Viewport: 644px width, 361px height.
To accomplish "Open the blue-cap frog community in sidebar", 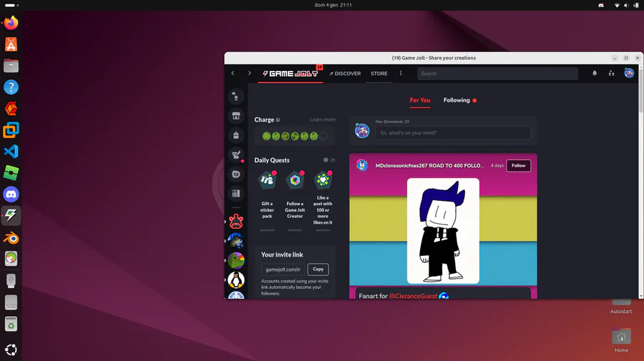I will pyautogui.click(x=236, y=241).
